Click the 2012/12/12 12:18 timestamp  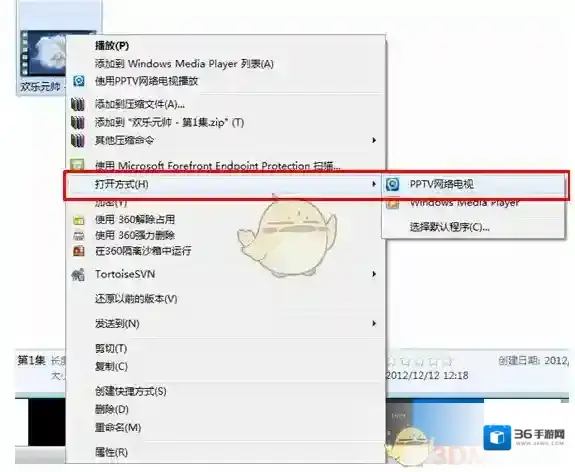[427, 376]
